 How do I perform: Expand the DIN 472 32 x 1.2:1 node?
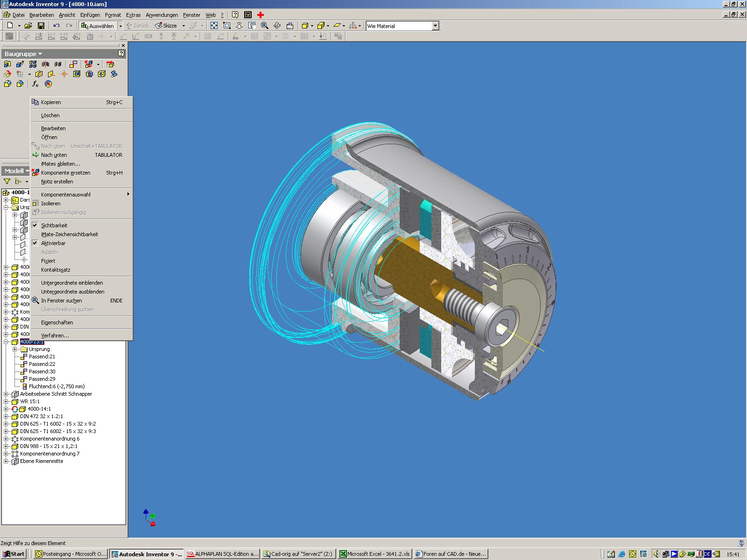pyautogui.click(x=6, y=416)
